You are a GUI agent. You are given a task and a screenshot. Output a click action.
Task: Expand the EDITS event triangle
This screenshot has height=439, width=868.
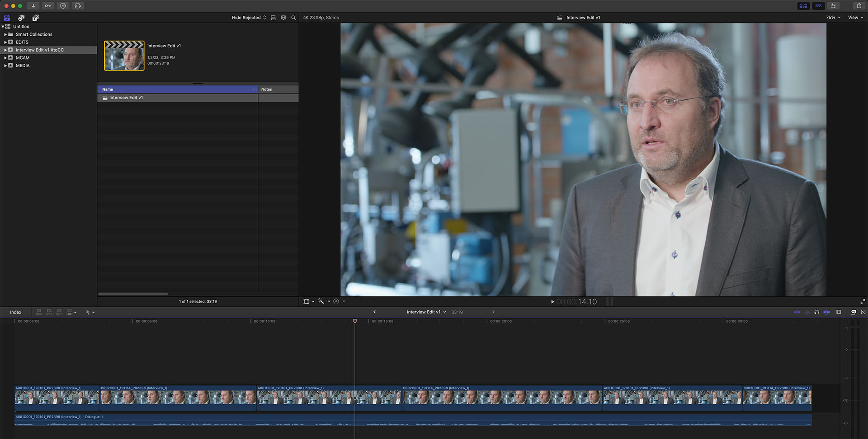(5, 42)
